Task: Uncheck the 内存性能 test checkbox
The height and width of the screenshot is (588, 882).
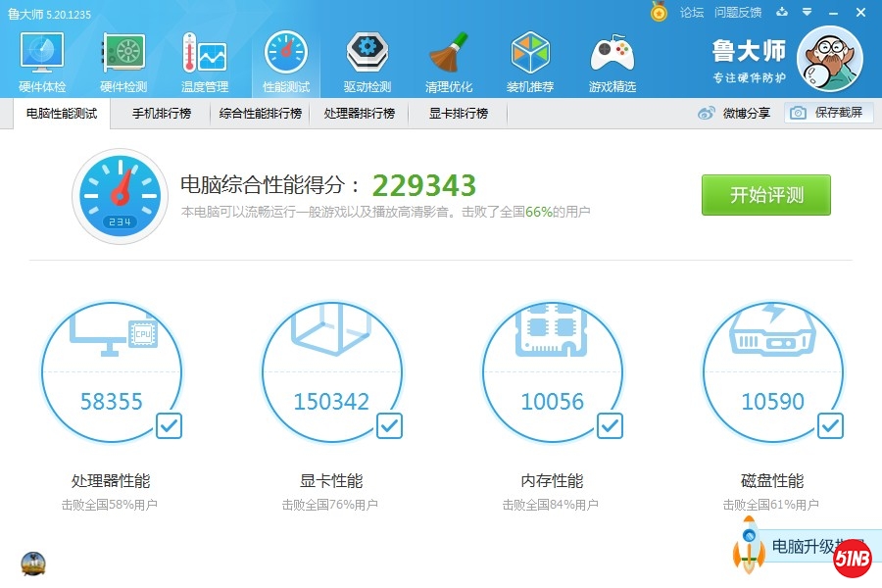Action: 611,425
